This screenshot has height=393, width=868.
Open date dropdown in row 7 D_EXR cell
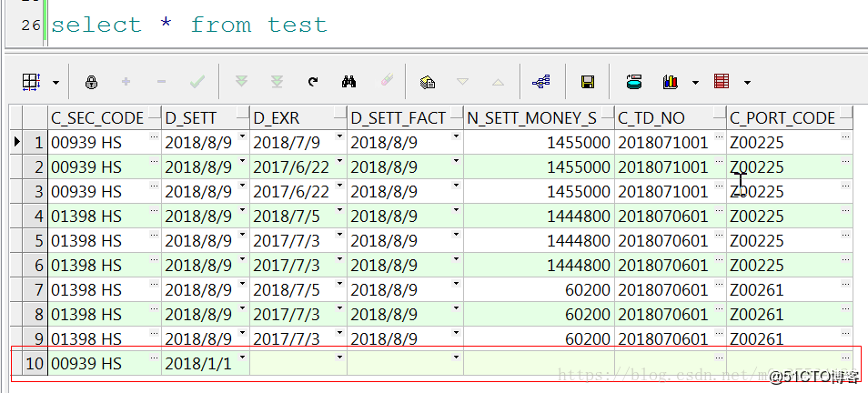(x=340, y=283)
